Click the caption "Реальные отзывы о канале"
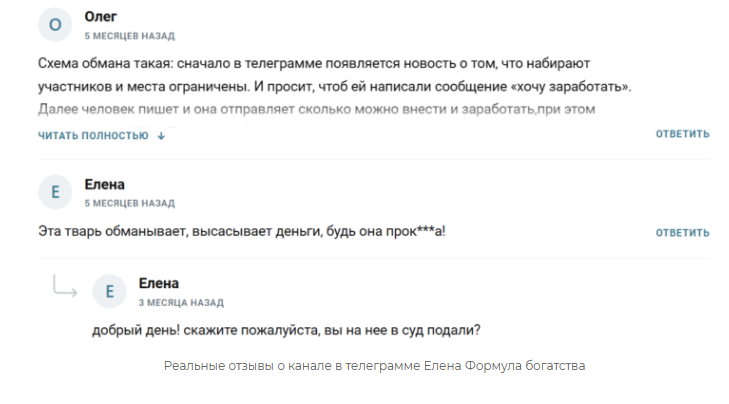This screenshot has width=729, height=404. click(374, 366)
